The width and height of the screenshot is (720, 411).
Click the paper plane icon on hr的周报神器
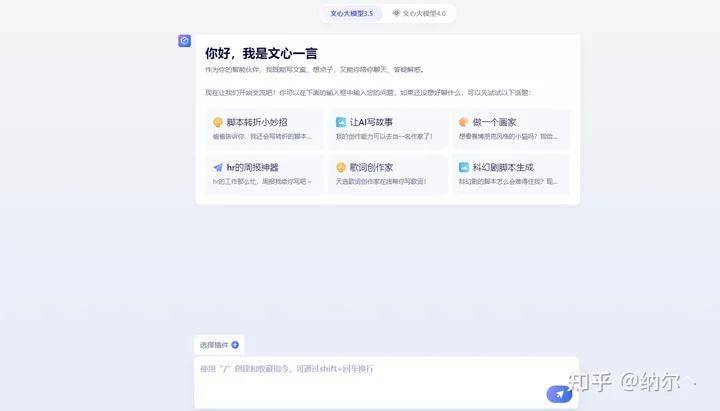point(218,168)
